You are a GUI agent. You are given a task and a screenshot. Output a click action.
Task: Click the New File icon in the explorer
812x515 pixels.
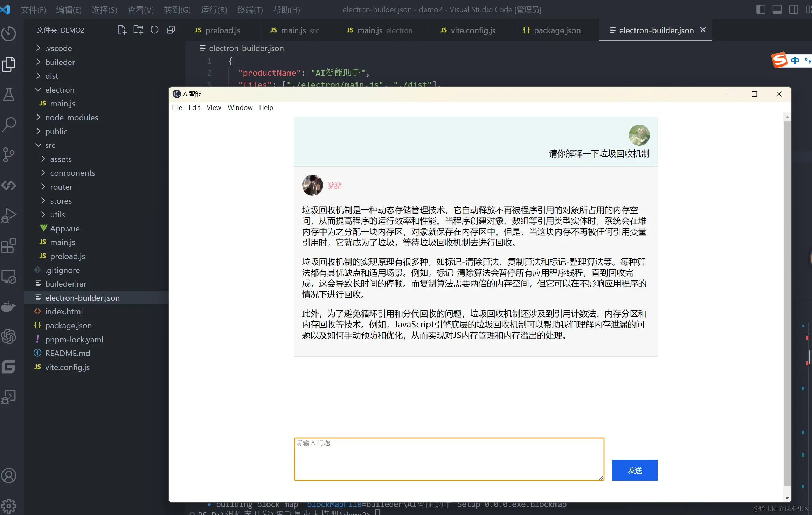(x=122, y=30)
